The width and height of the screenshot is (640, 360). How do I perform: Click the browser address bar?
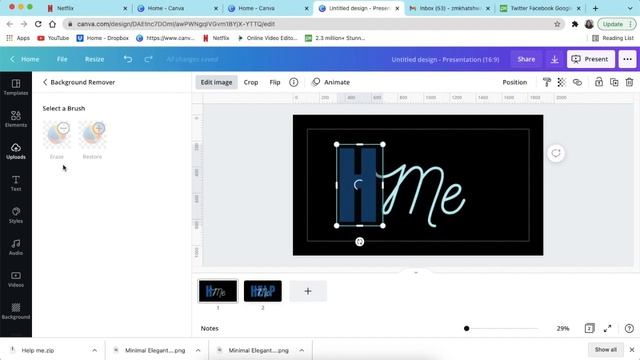(313, 24)
